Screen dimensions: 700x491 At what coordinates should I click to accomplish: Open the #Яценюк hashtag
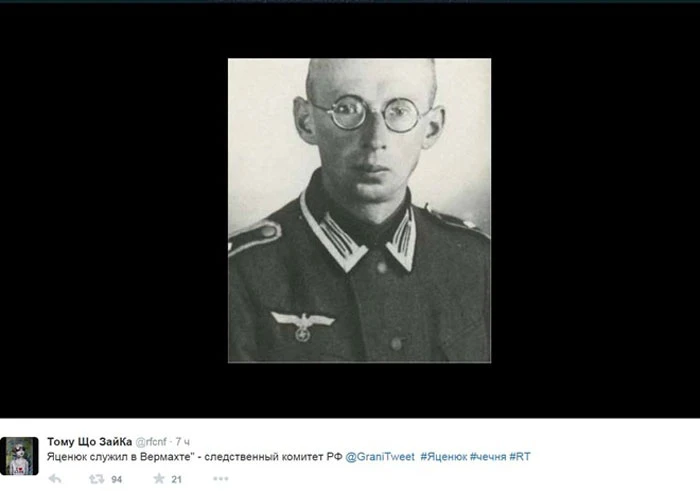coord(444,457)
